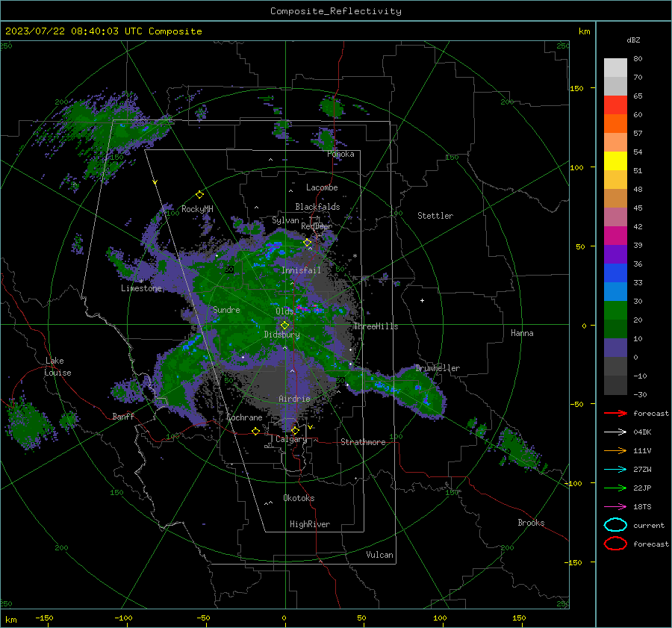Click the orange 111V arrow icon
The height and width of the screenshot is (628, 672).
(x=615, y=450)
